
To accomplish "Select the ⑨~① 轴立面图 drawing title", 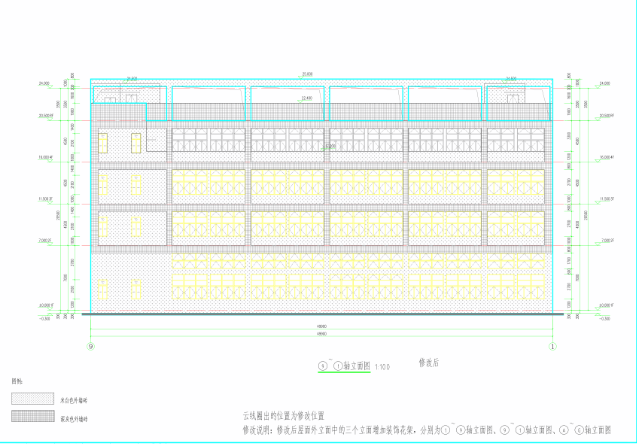I will tap(344, 366).
